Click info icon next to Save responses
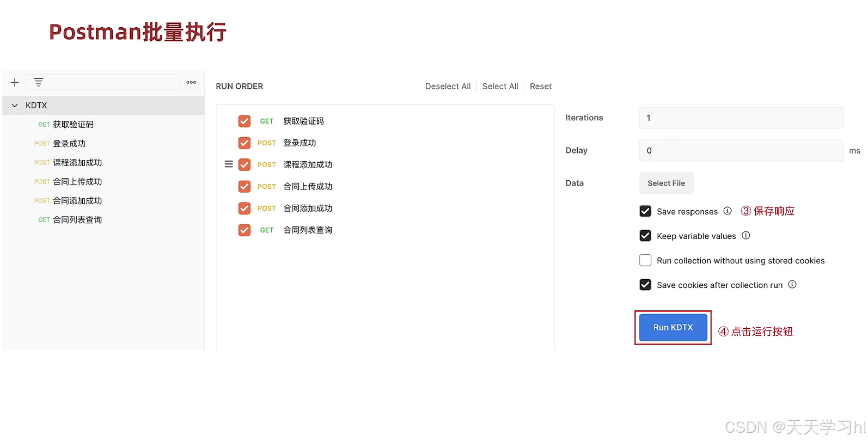The height and width of the screenshot is (442, 868). coord(728,211)
